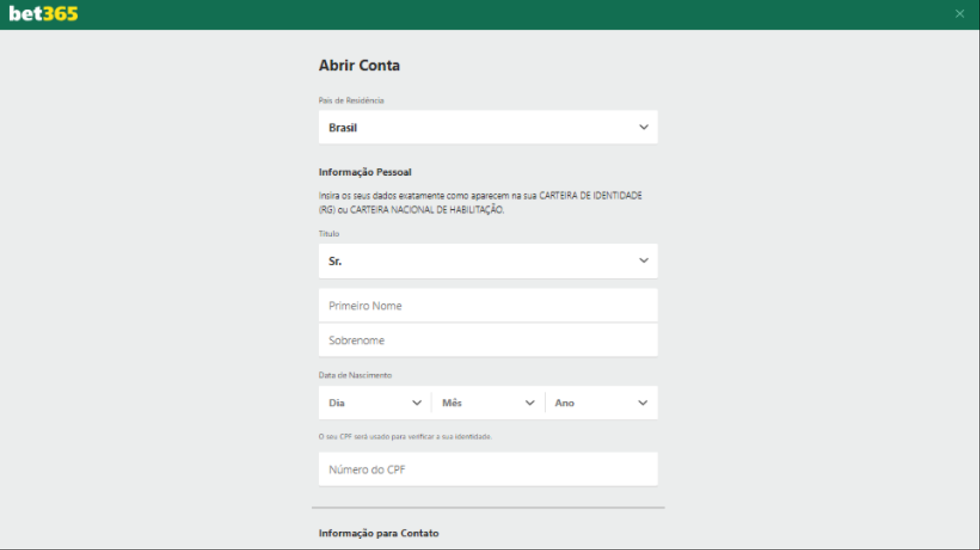
Task: Open the Mês birth date dropdown
Action: (488, 403)
